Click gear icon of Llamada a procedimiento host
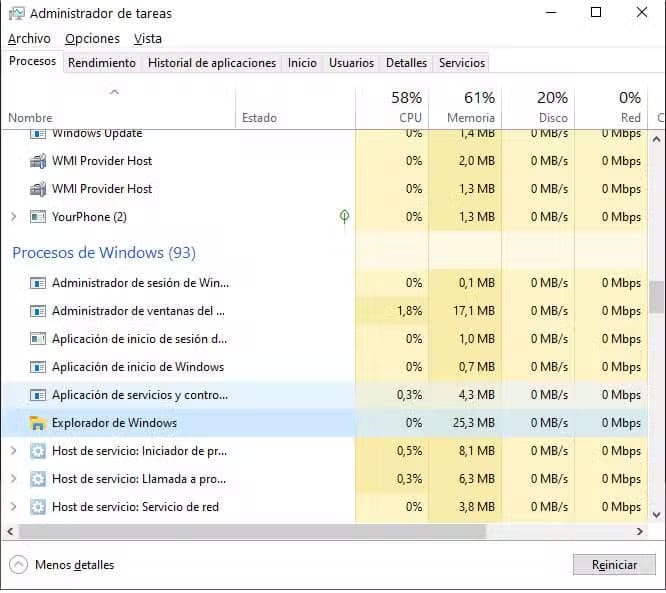This screenshot has height=593, width=666. pyautogui.click(x=38, y=479)
